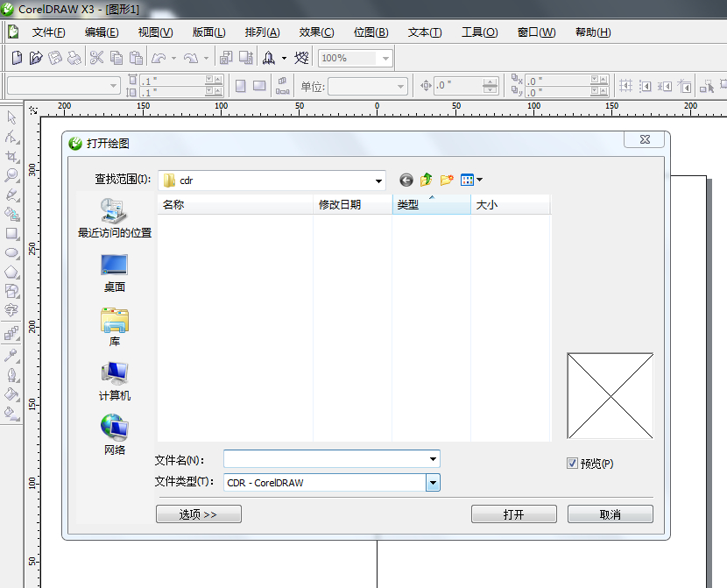Viewport: 727px width, 588px height.
Task: Open the 文件(F) menu
Action: 49,32
